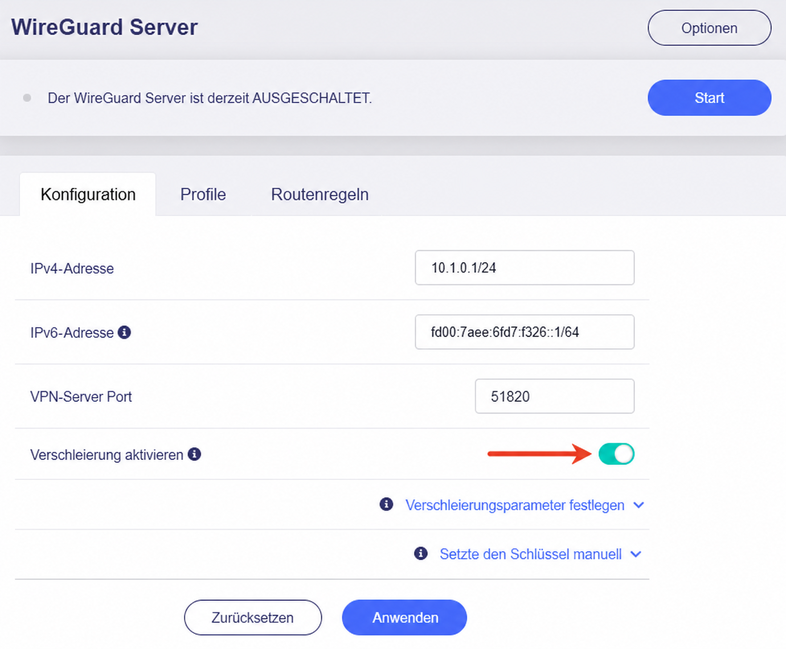The image size is (786, 649).
Task: Click the grey server status dot
Action: tap(27, 98)
